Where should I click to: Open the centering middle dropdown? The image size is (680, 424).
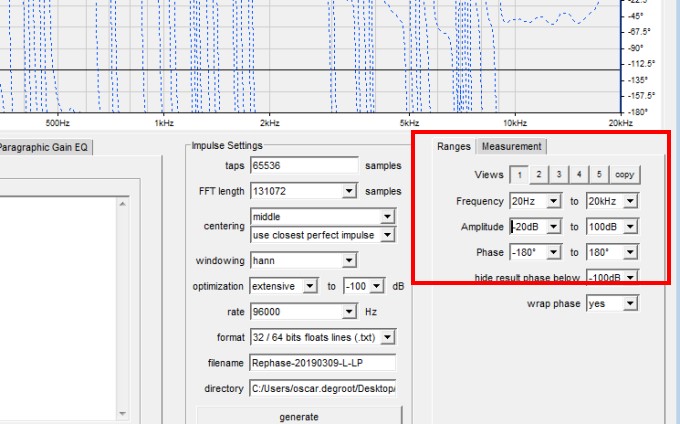coord(387,217)
